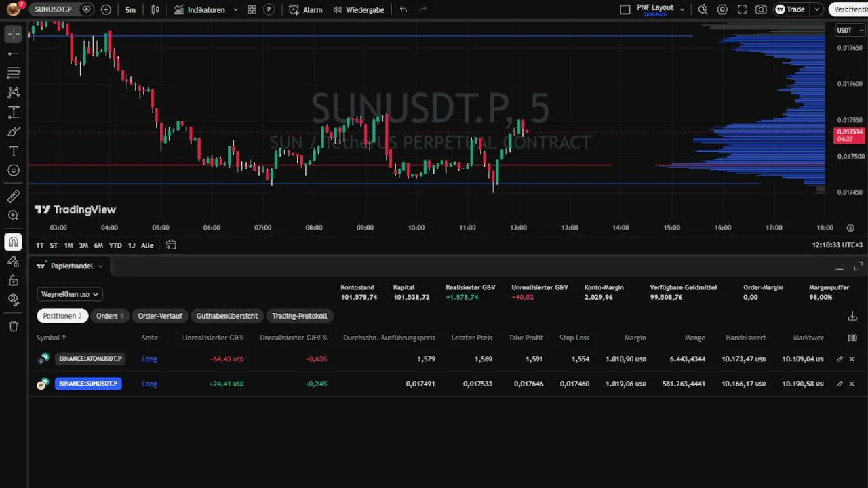The width and height of the screenshot is (868, 488).
Task: Open the forecasting and measurement tools
Action: (x=14, y=112)
